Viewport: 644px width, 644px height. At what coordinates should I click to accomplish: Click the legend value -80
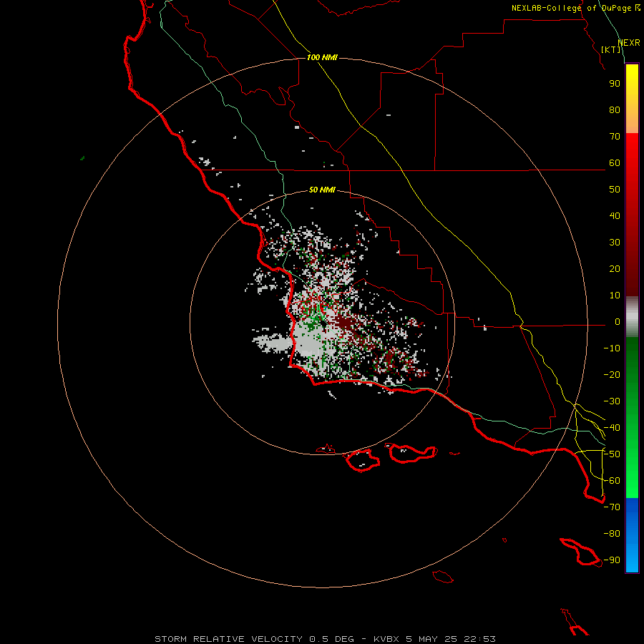pos(612,534)
